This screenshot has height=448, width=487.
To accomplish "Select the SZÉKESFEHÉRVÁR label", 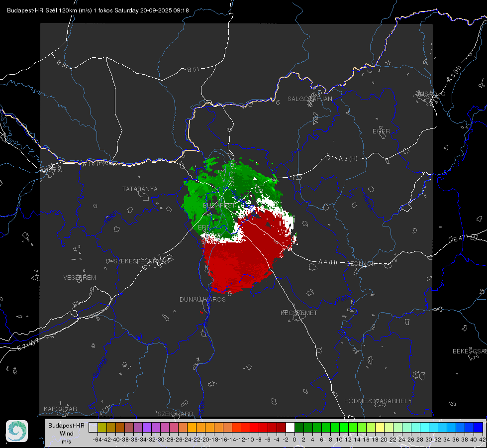I will point(141,261).
